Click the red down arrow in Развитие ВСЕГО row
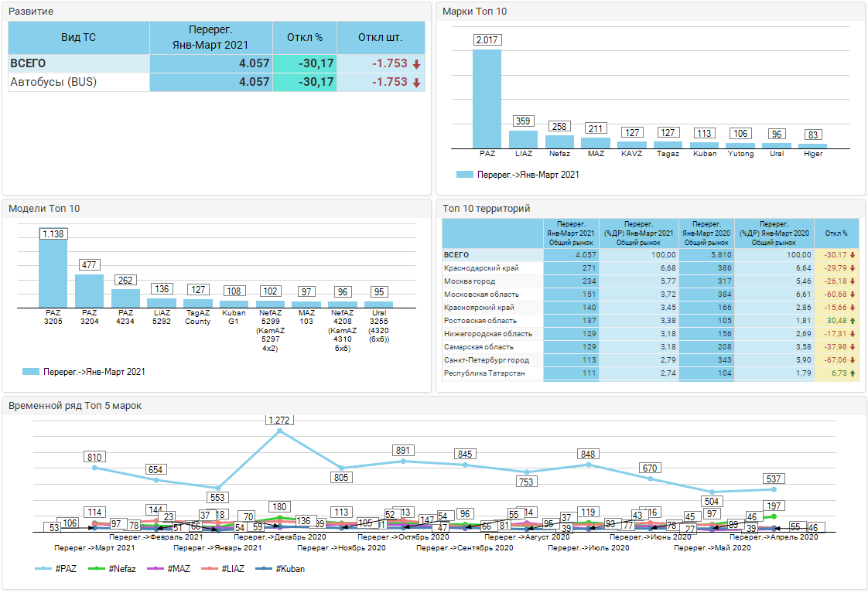This screenshot has height=613, width=868. coord(416,64)
